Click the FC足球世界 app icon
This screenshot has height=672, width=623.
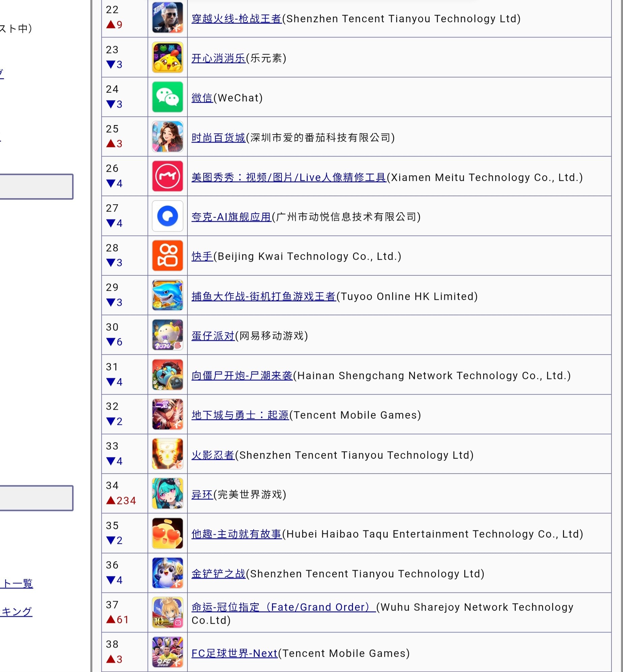click(168, 652)
